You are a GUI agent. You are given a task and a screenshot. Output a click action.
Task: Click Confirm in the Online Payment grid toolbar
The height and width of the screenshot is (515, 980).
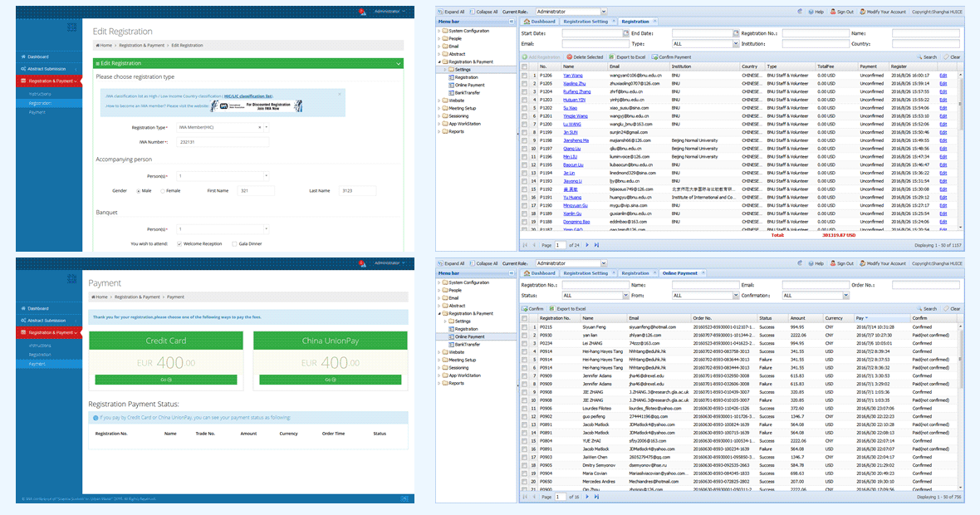[532, 309]
